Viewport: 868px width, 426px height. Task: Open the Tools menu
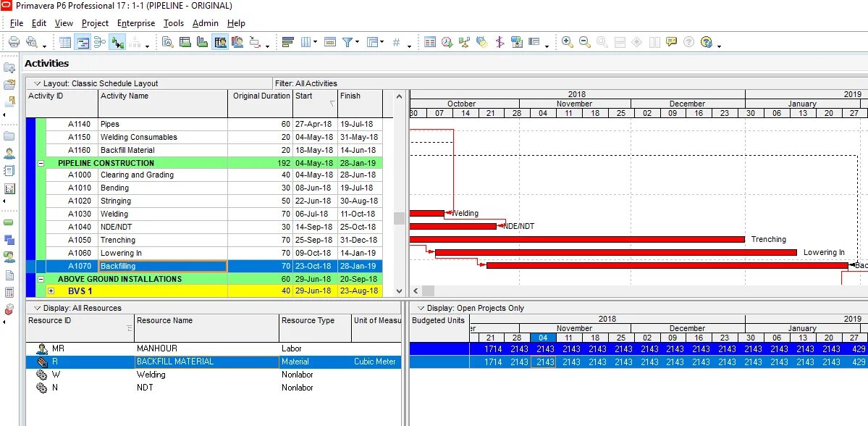pos(174,23)
